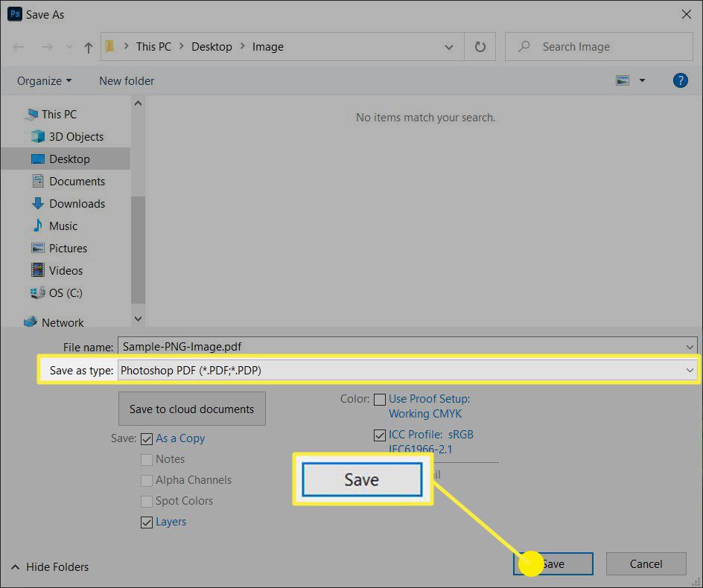The width and height of the screenshot is (703, 588).
Task: Expand the address bar history dropdown
Action: point(448,47)
